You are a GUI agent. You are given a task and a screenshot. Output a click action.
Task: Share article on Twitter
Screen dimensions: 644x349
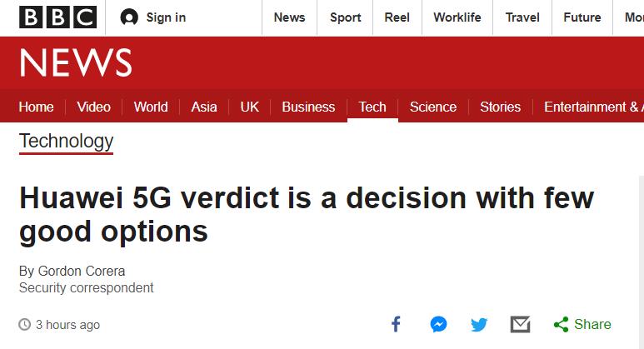click(x=479, y=324)
